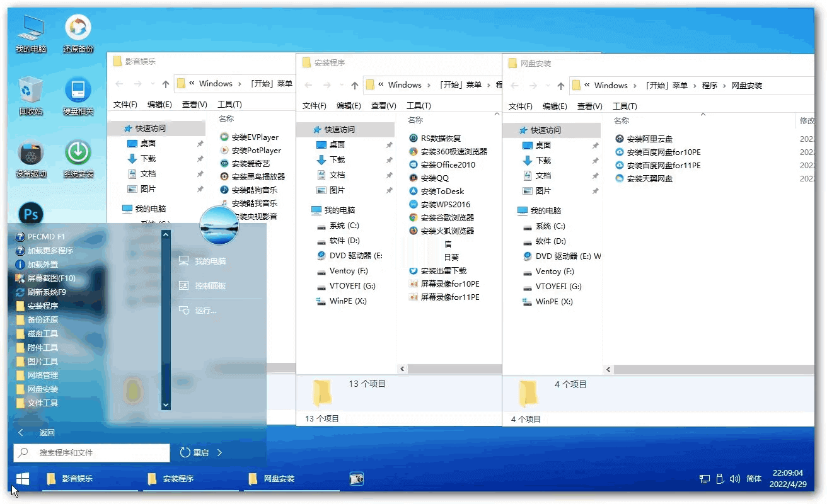
Task: Click the up arrow in 网盘安装 window
Action: click(x=560, y=86)
